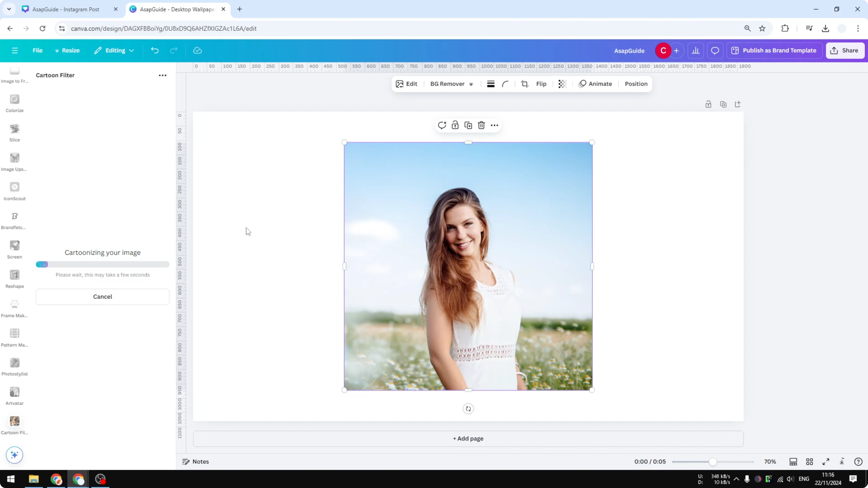Open the transparency control

point(562,84)
